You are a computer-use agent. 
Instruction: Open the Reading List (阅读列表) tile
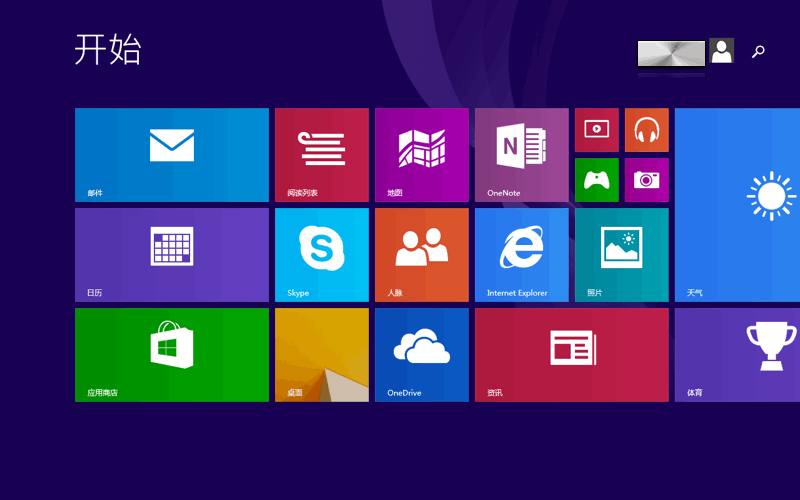point(322,155)
